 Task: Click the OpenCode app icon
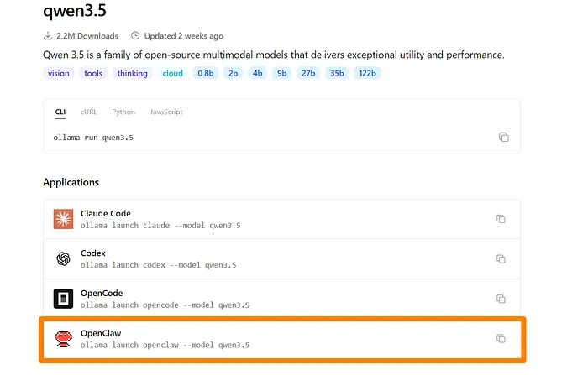click(63, 299)
